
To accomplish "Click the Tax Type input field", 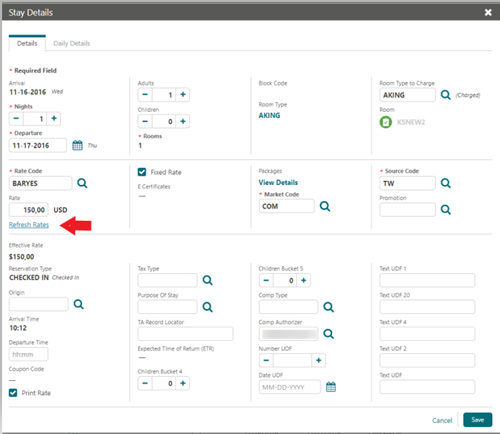I will click(x=168, y=280).
